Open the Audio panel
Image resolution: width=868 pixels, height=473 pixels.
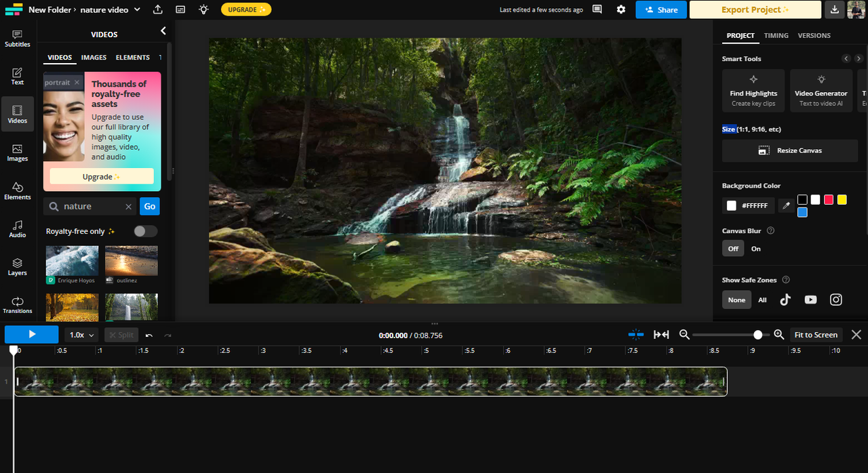[18, 229]
